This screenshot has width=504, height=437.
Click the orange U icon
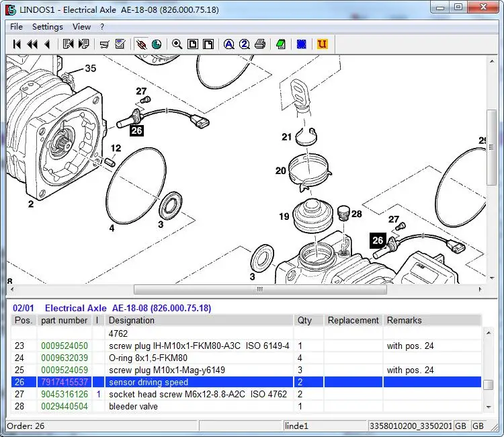(322, 44)
